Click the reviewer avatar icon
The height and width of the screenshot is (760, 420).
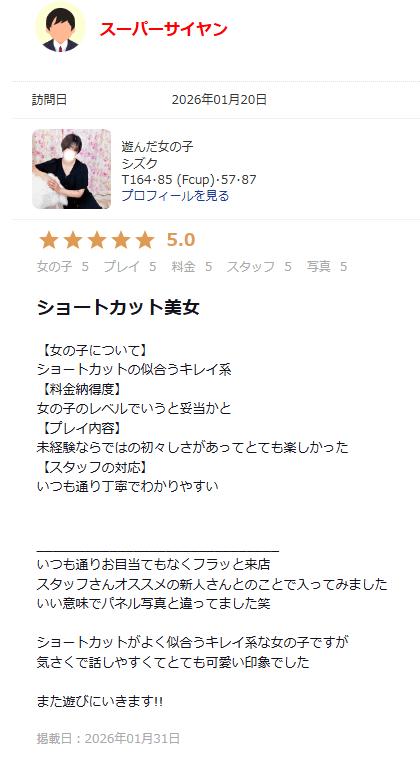point(60,27)
